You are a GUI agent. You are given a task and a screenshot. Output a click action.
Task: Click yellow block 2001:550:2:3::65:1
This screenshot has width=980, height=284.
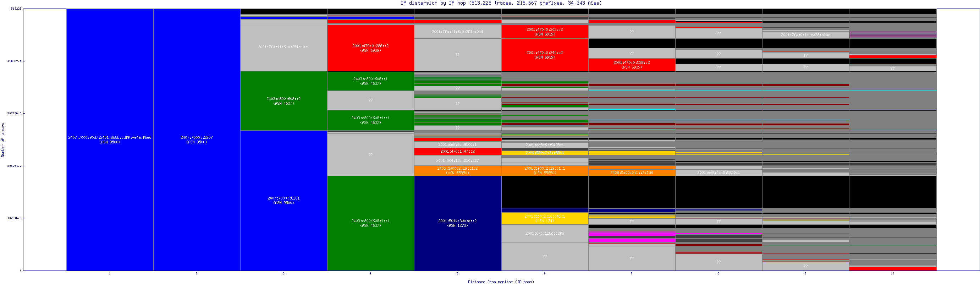pos(545,153)
